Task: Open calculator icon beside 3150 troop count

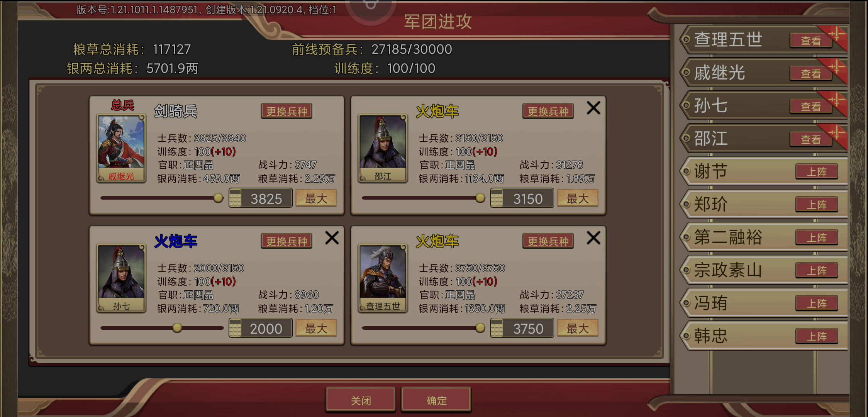Action: 497,198
